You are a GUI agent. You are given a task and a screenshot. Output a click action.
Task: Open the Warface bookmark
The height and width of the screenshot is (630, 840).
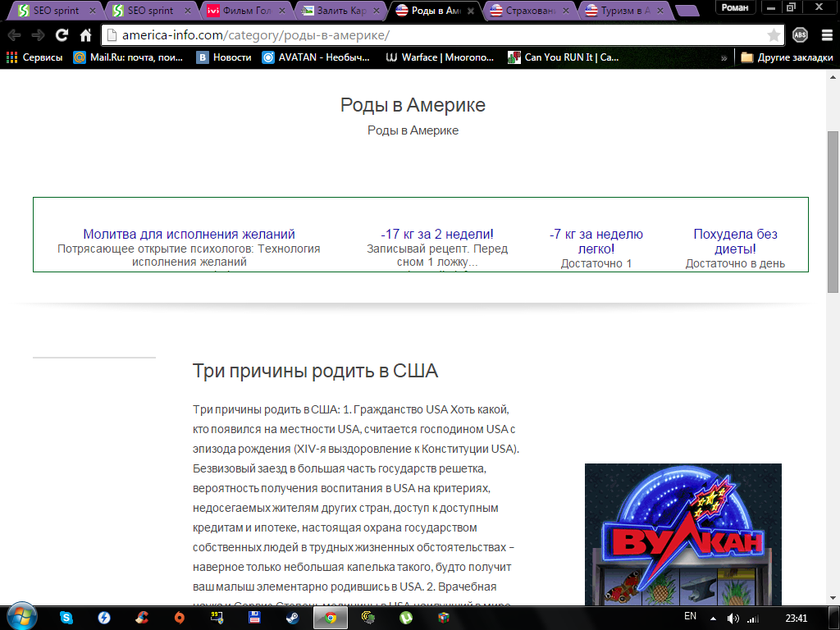pos(440,57)
